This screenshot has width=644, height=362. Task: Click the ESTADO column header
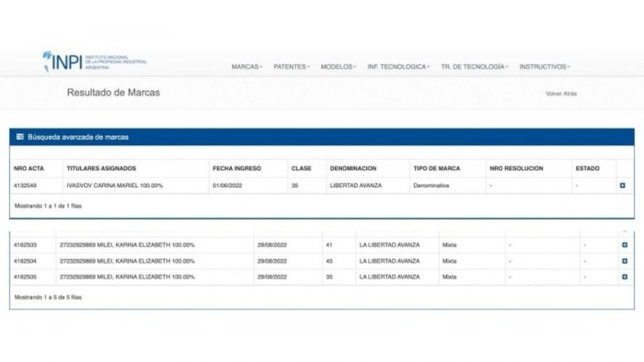(x=588, y=168)
